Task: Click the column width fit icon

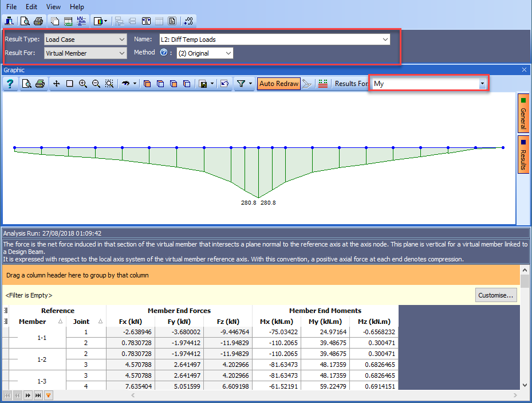Action: (146, 21)
